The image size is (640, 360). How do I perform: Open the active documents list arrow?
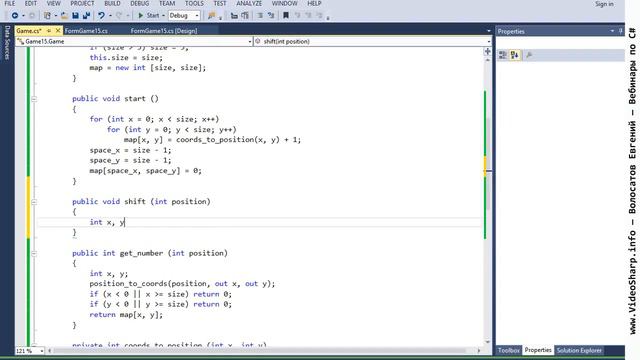pyautogui.click(x=489, y=31)
